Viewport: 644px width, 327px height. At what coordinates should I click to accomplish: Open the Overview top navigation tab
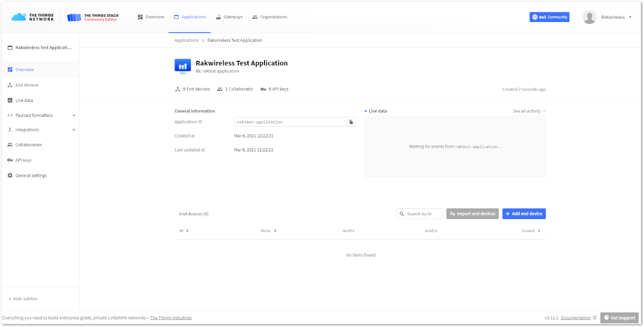(151, 17)
